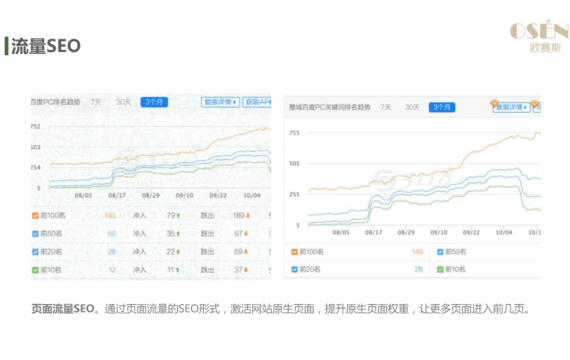Open 数据详情 button in left chart

pos(220,102)
